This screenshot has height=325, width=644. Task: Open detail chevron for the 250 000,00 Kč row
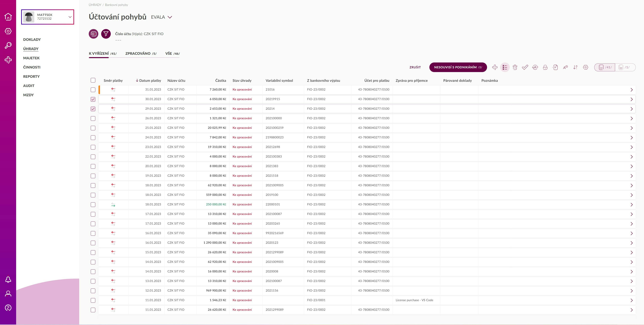632,205
